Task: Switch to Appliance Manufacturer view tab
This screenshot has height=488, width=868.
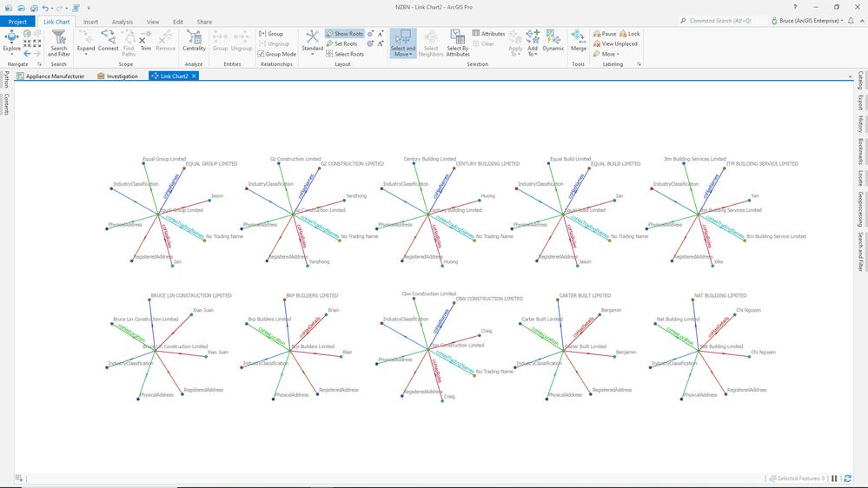Action: pos(51,76)
